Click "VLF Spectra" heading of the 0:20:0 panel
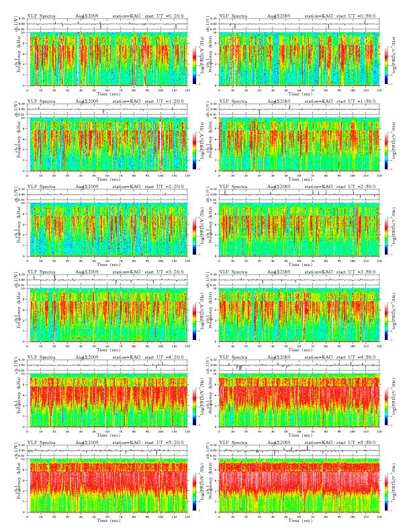Screen dimensions: 411x532 41,16
